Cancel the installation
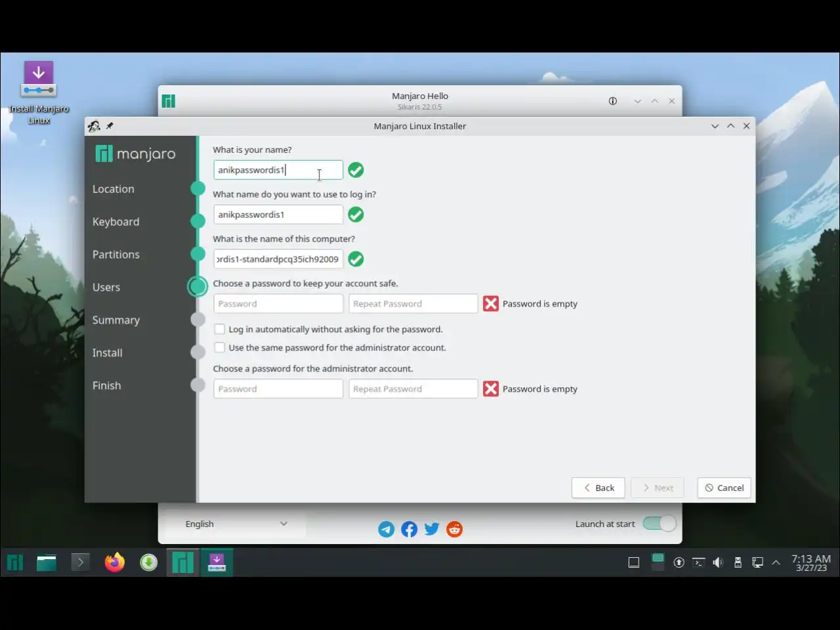This screenshot has width=840, height=630. click(x=724, y=488)
